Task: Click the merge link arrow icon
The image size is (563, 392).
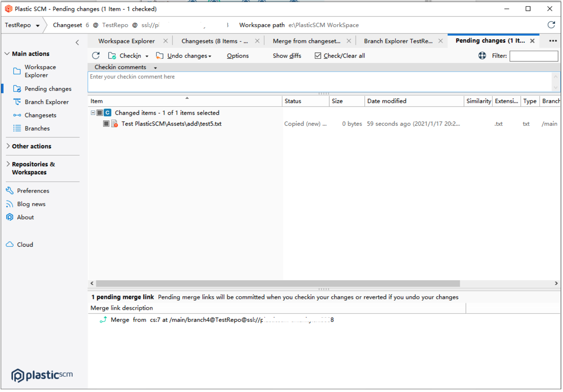Action: click(103, 320)
